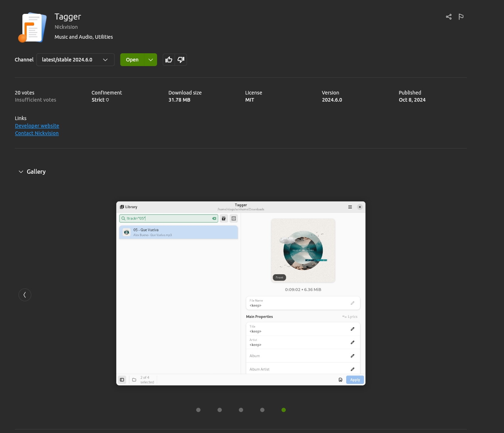Click the green Open button

point(132,60)
